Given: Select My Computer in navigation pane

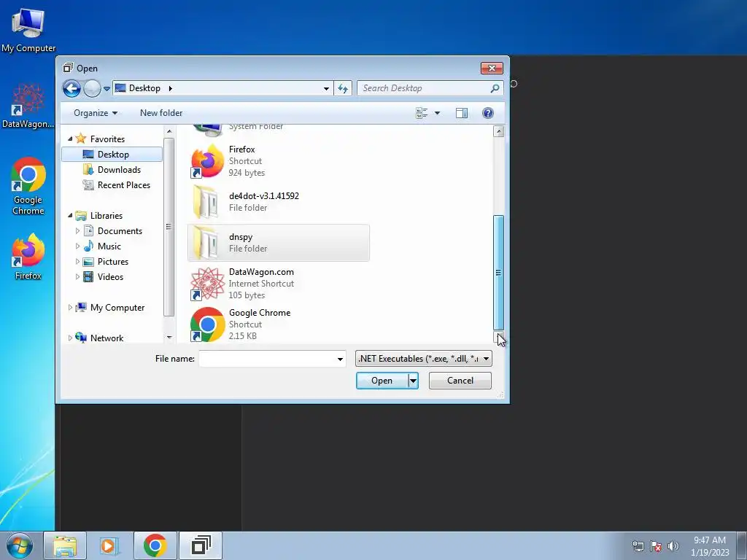Looking at the screenshot, I should coord(117,308).
